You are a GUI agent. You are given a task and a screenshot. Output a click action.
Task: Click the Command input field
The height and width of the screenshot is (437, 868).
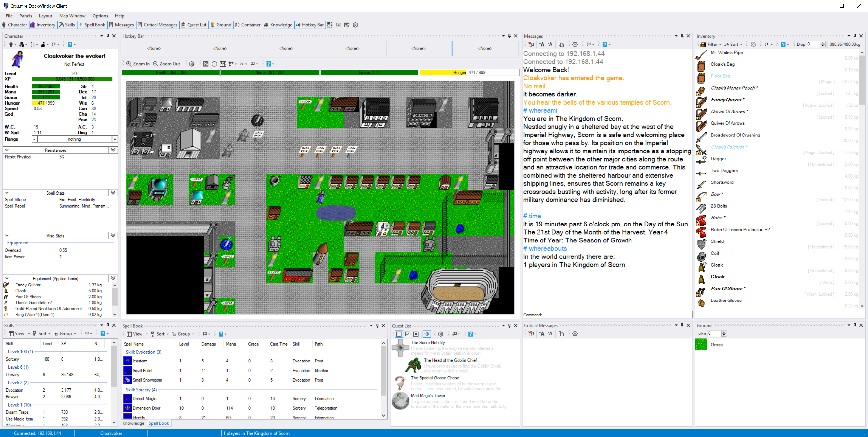(619, 315)
